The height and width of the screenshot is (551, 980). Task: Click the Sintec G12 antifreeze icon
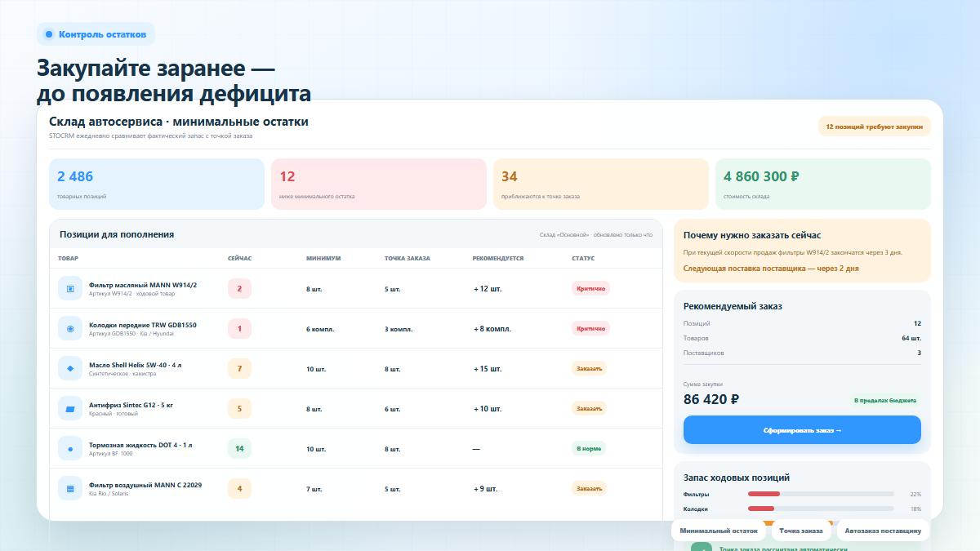click(69, 408)
